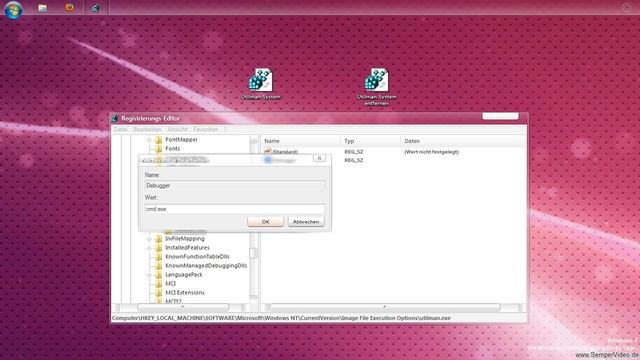The image size is (640, 360).
Task: Click the "(Wert nicht festgelegt)" data cell
Action: pyautogui.click(x=431, y=152)
